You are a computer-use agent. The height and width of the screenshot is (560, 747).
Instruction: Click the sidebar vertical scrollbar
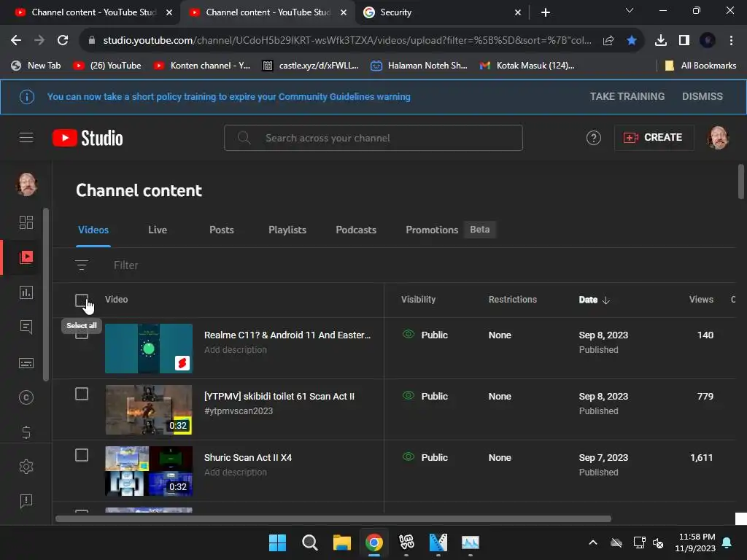click(x=46, y=295)
